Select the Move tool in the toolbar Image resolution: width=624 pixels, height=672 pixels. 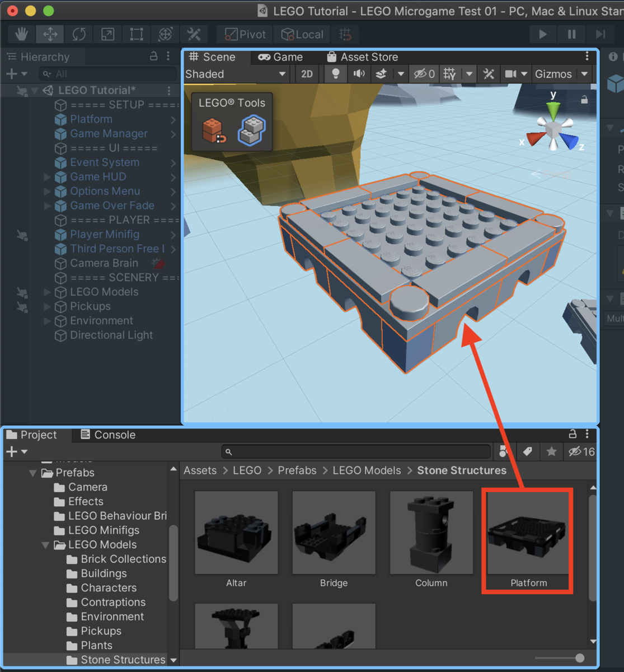pyautogui.click(x=50, y=34)
